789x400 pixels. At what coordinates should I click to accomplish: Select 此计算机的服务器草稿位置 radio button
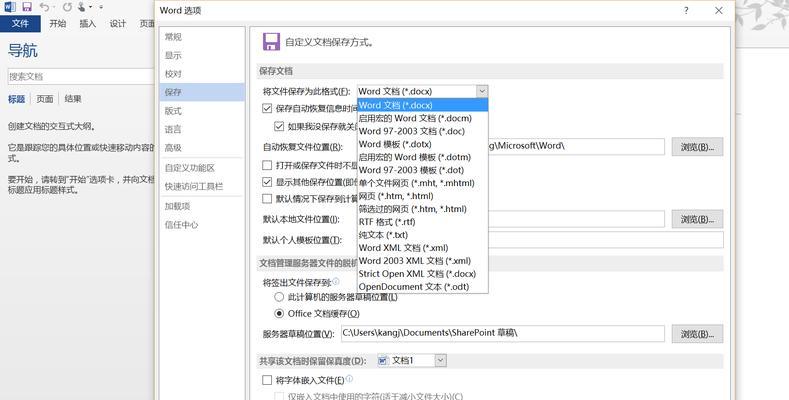point(279,297)
